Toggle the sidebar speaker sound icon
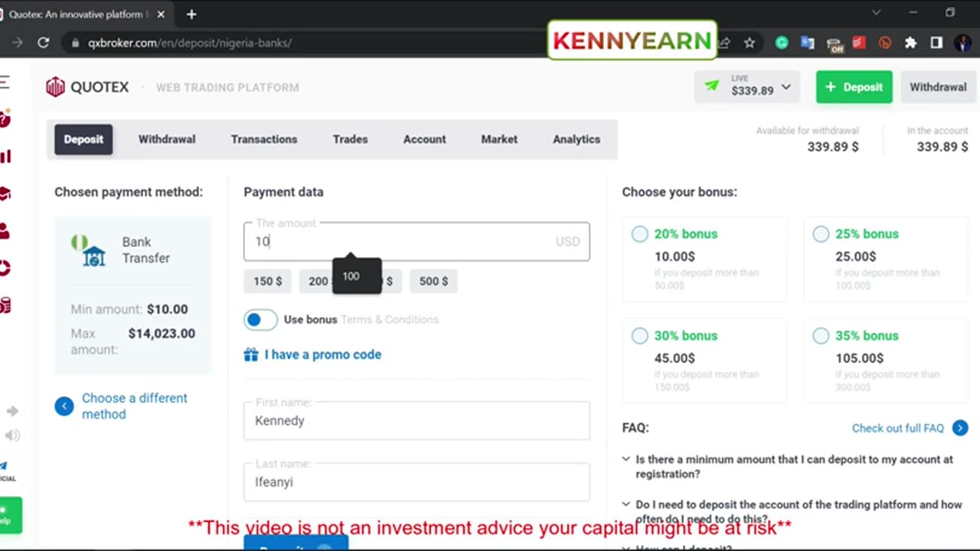Viewport: 980px width, 551px height. tap(12, 435)
